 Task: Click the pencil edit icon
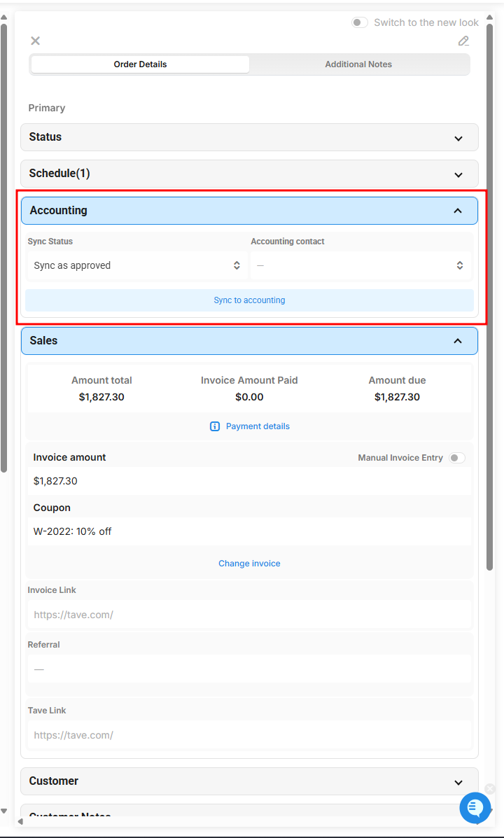point(463,41)
